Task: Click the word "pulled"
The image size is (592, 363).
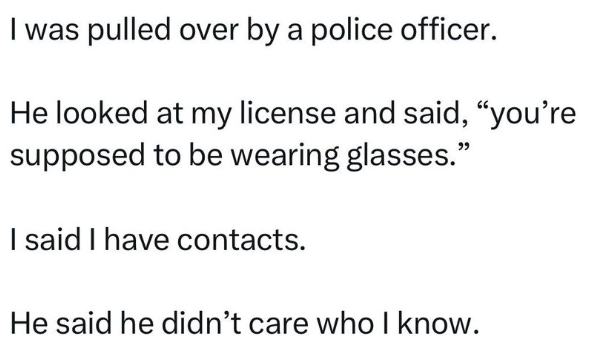Action: (x=129, y=32)
